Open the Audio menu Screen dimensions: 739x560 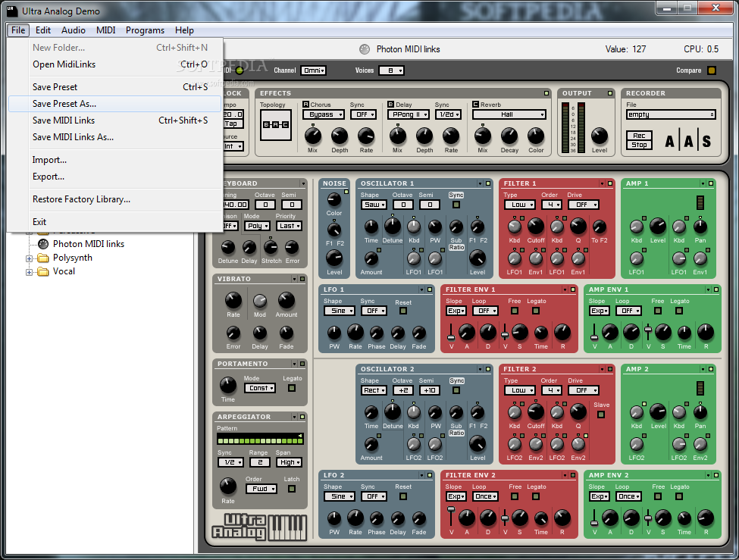click(x=73, y=30)
